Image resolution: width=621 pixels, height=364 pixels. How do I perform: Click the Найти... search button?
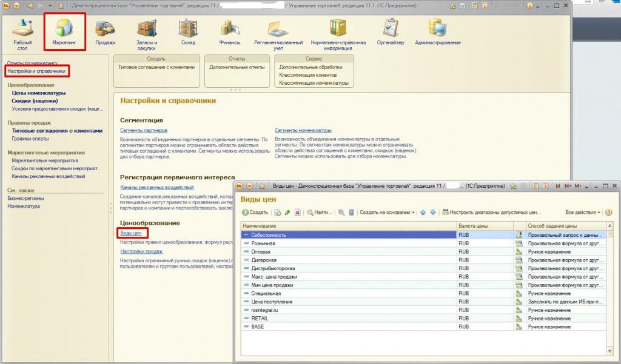pyautogui.click(x=320, y=213)
